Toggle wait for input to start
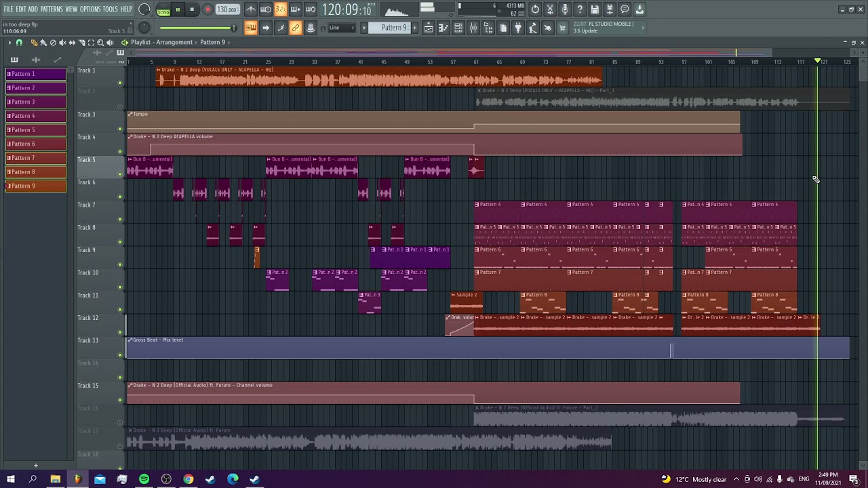 266,9
